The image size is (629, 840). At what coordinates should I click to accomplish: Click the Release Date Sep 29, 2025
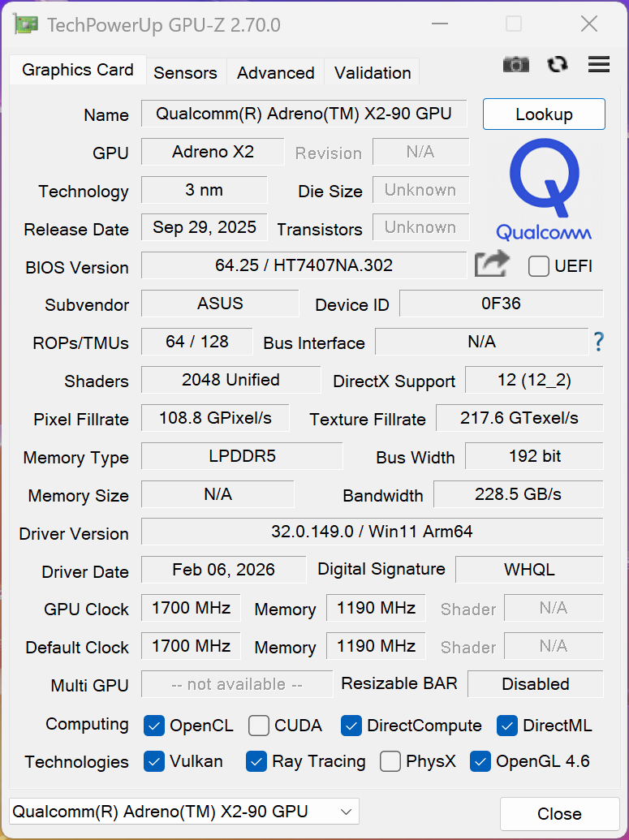point(205,227)
